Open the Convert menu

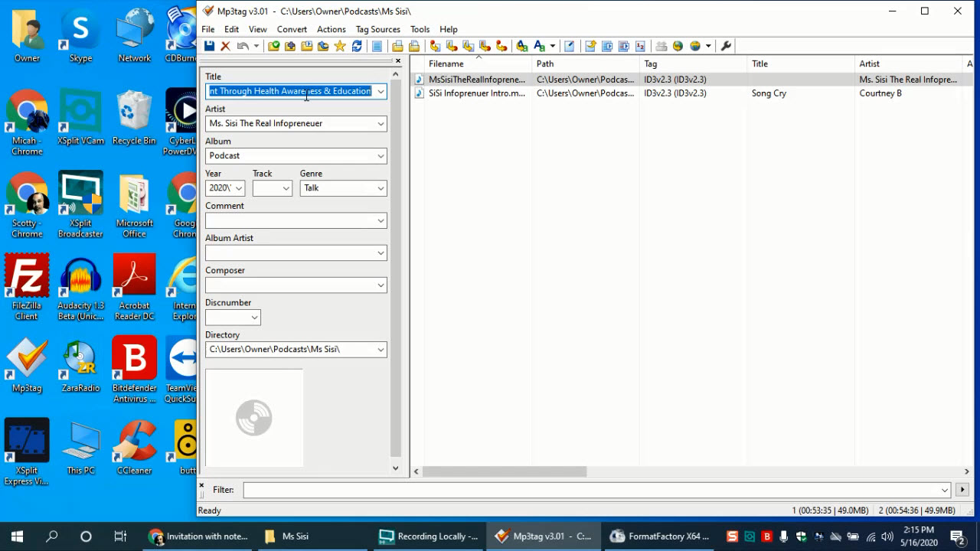coord(292,29)
